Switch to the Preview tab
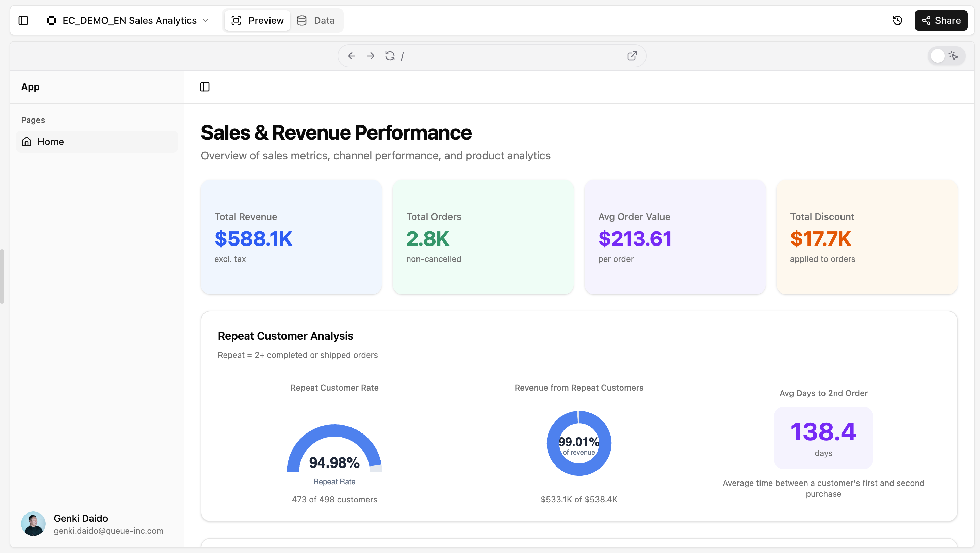The width and height of the screenshot is (980, 553). [258, 20]
